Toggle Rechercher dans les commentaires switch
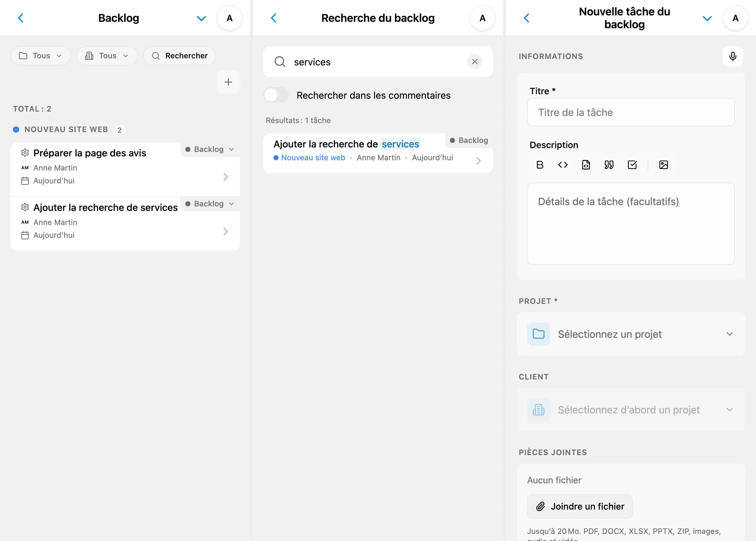 tap(276, 95)
